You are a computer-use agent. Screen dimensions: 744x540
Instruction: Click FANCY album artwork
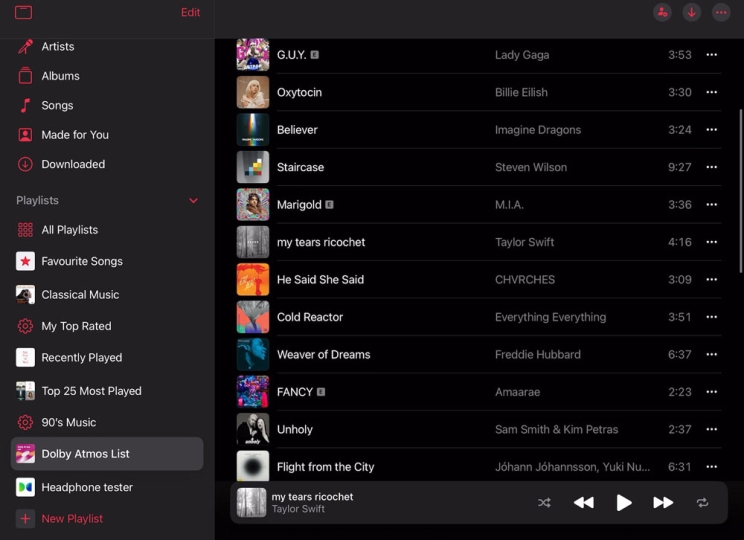click(253, 392)
